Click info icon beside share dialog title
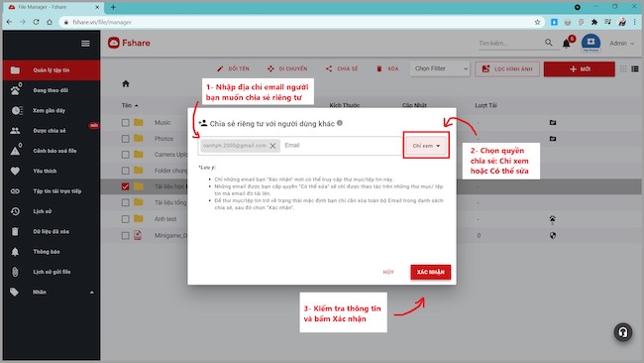The width and height of the screenshot is (644, 363). (x=340, y=123)
